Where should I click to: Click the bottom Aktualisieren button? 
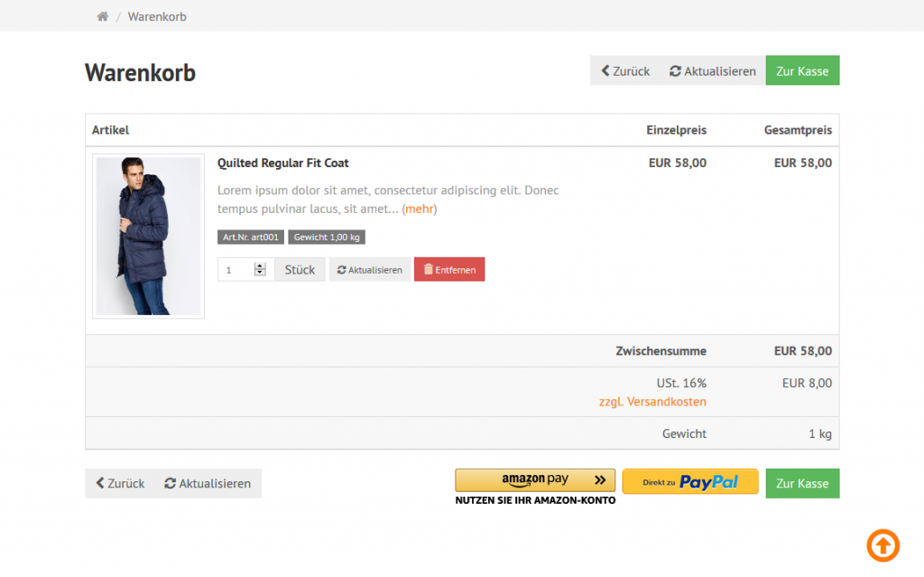208,483
